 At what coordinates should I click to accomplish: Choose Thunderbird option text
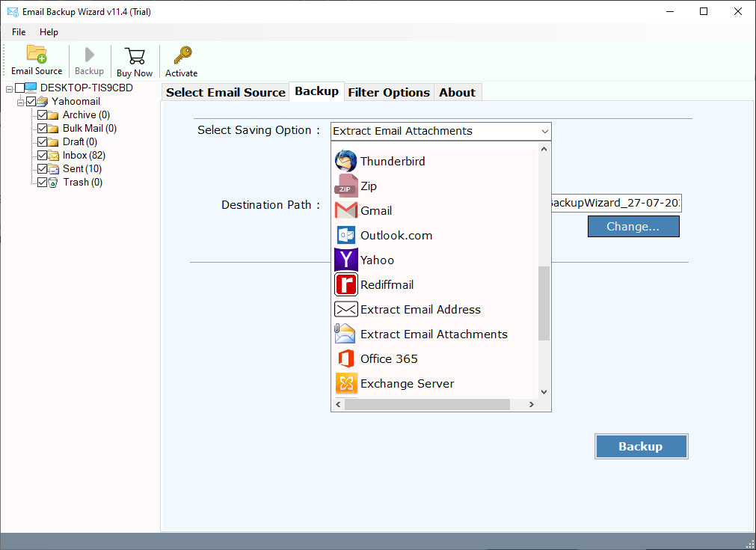tap(393, 161)
